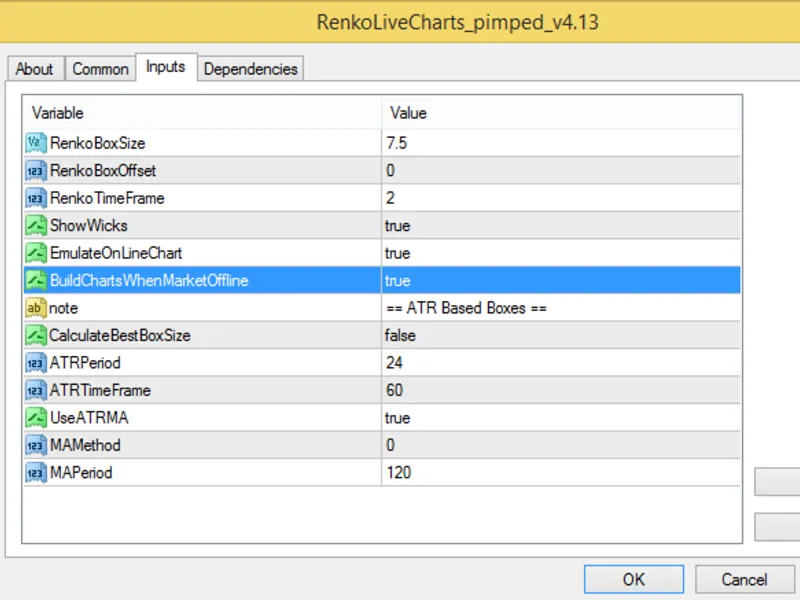Select the EmulateOnLineChart variable name
Image resolution: width=800 pixels, height=600 pixels.
click(x=116, y=253)
